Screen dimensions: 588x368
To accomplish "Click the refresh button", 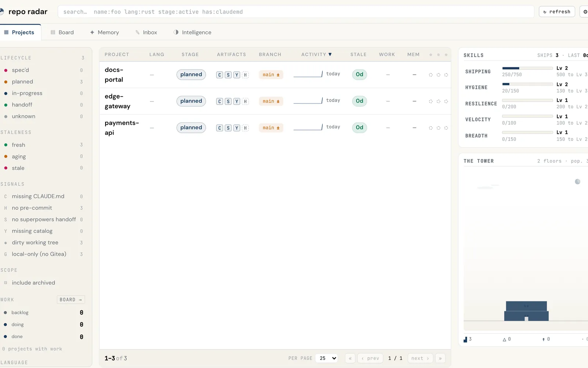I will (x=557, y=12).
